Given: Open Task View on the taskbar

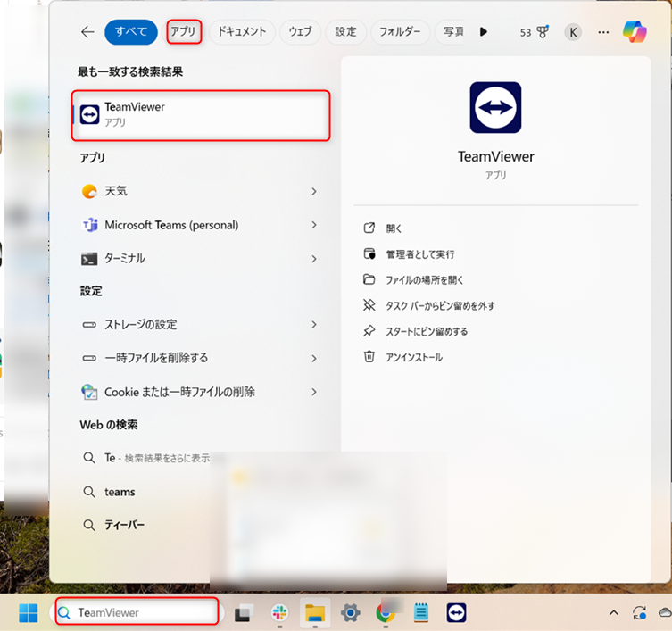Looking at the screenshot, I should 244,612.
